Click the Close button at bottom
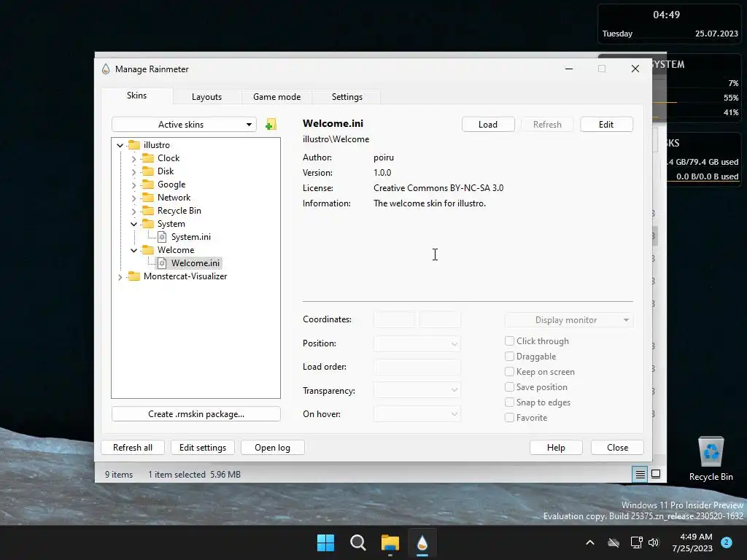Viewport: 747px width, 560px height. click(617, 448)
